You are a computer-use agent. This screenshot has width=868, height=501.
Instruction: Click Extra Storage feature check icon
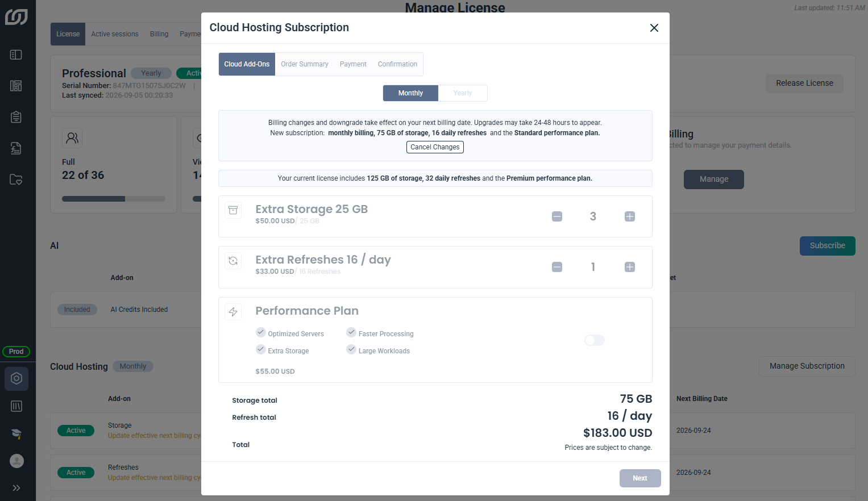click(x=261, y=349)
